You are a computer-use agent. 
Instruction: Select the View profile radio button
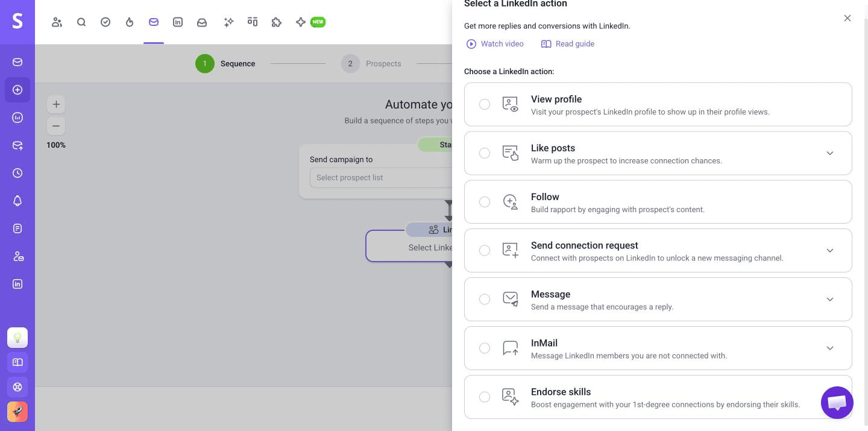coord(485,104)
